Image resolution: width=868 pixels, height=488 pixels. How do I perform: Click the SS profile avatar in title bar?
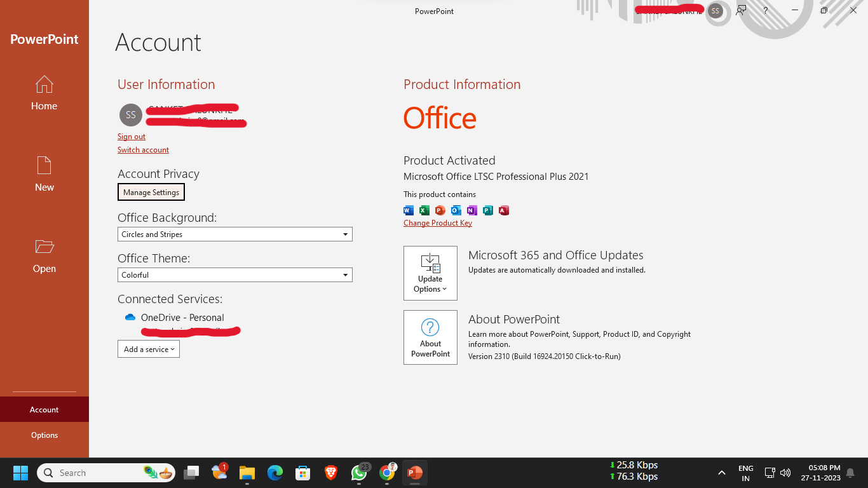[x=715, y=11]
